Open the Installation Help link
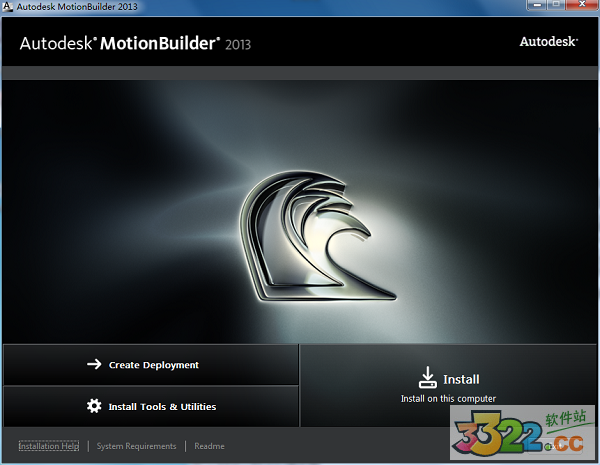Viewport: 600px width, 465px height. coord(49,446)
